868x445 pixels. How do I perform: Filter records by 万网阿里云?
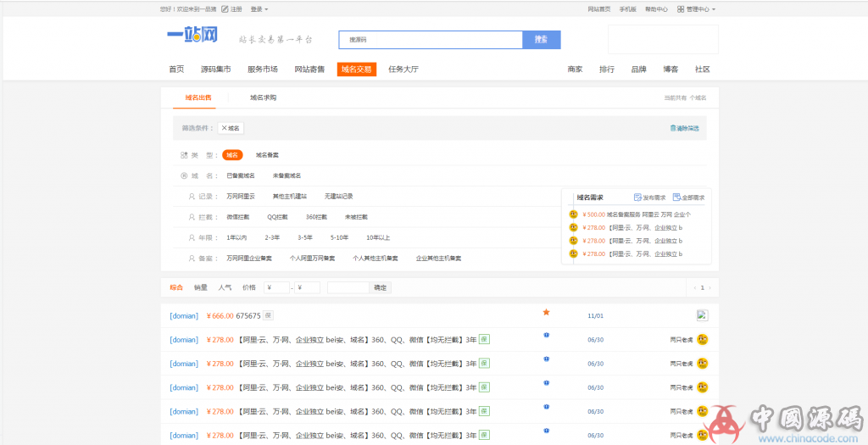[x=241, y=197]
